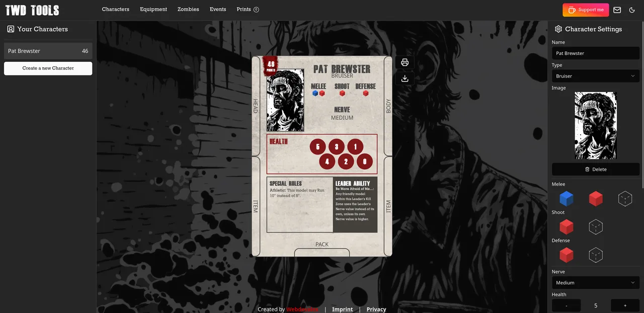Click the HEAD slot label on card
Viewport: 644px width, 313px height.
[256, 106]
